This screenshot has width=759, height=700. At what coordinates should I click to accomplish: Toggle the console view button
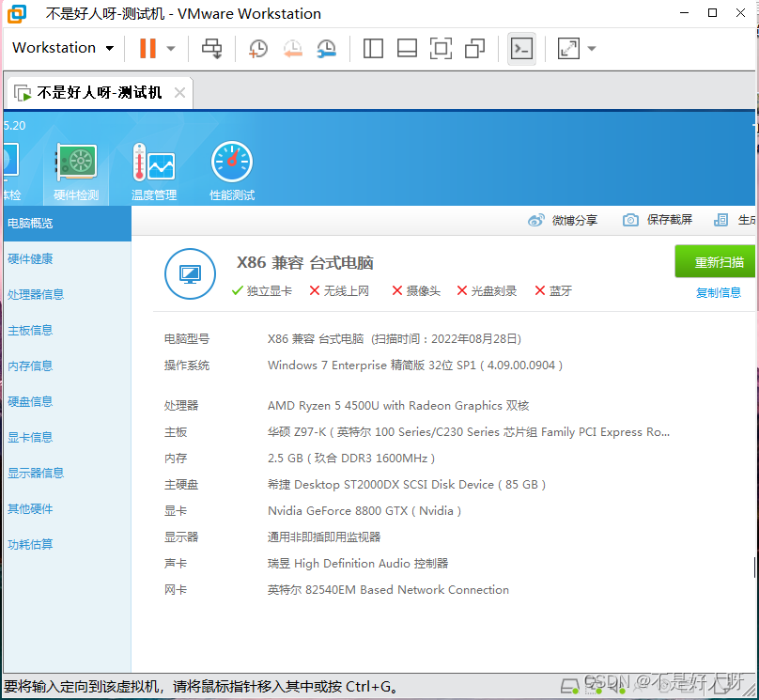[x=522, y=49]
